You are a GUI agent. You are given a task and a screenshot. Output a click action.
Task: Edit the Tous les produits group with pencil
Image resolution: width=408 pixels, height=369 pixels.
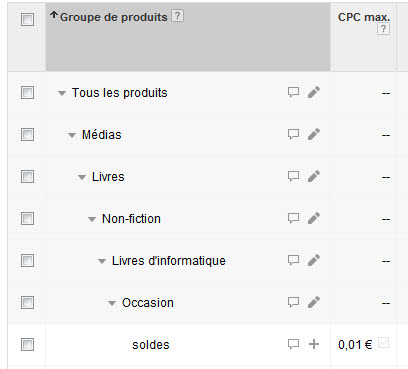click(x=314, y=92)
